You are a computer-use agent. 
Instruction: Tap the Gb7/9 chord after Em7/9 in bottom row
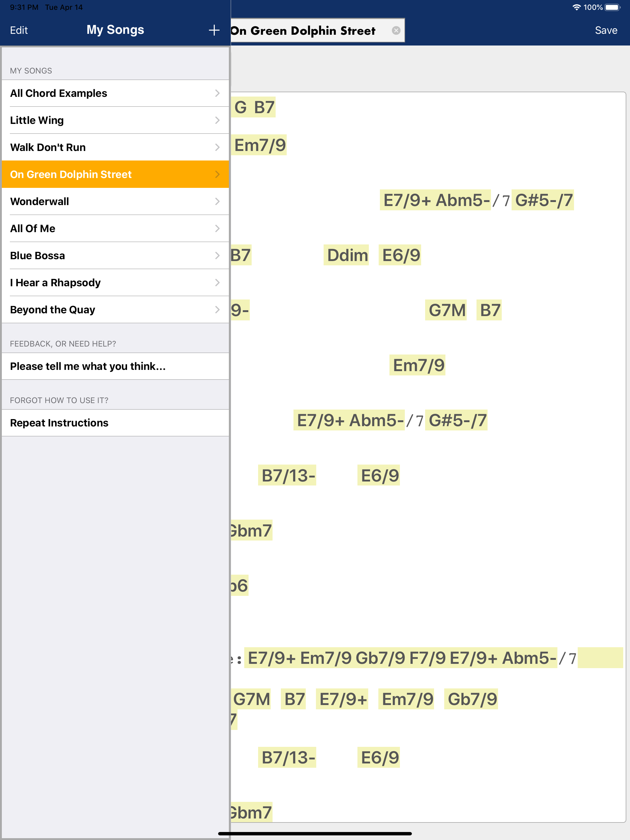click(x=471, y=699)
